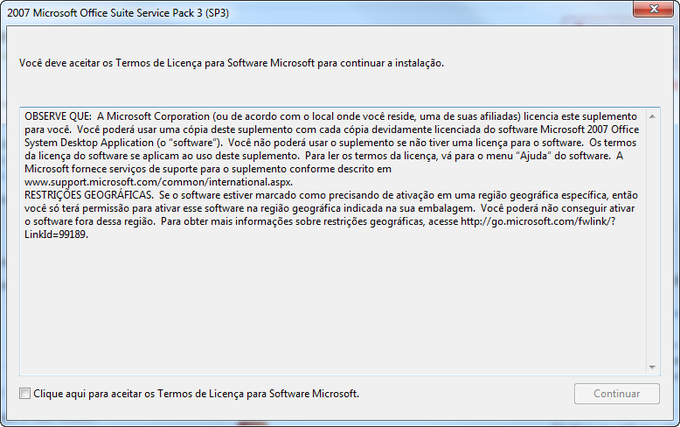This screenshot has width=680, height=427.
Task: Click the 'Clique aqui para aceitar' label text
Action: 196,394
